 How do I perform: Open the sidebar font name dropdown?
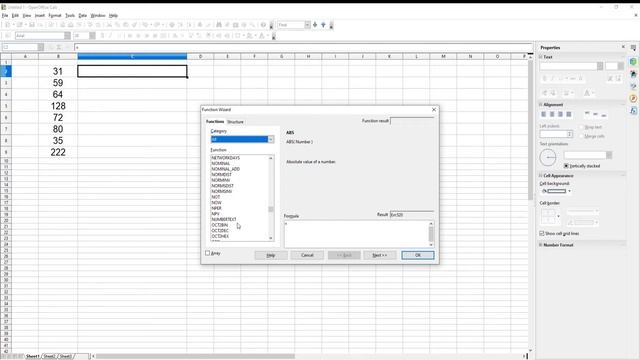click(600, 66)
